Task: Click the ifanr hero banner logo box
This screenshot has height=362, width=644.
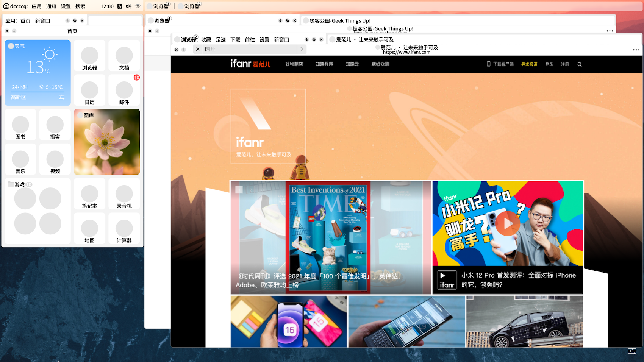Action: click(x=268, y=126)
